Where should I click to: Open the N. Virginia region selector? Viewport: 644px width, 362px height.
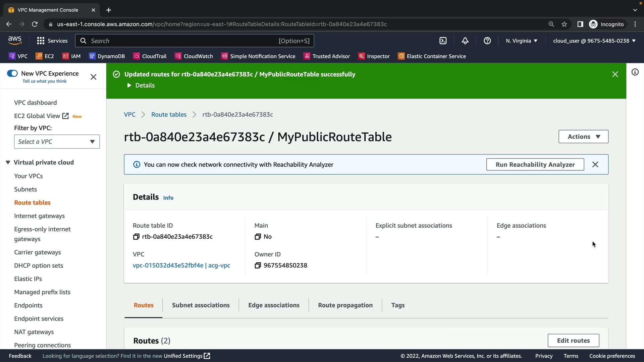(521, 41)
